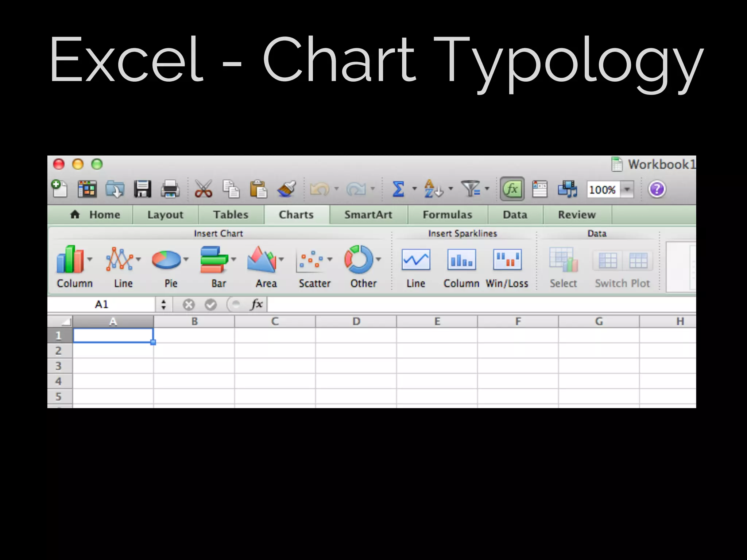The width and height of the screenshot is (747, 560).
Task: Select column D header
Action: 356,322
